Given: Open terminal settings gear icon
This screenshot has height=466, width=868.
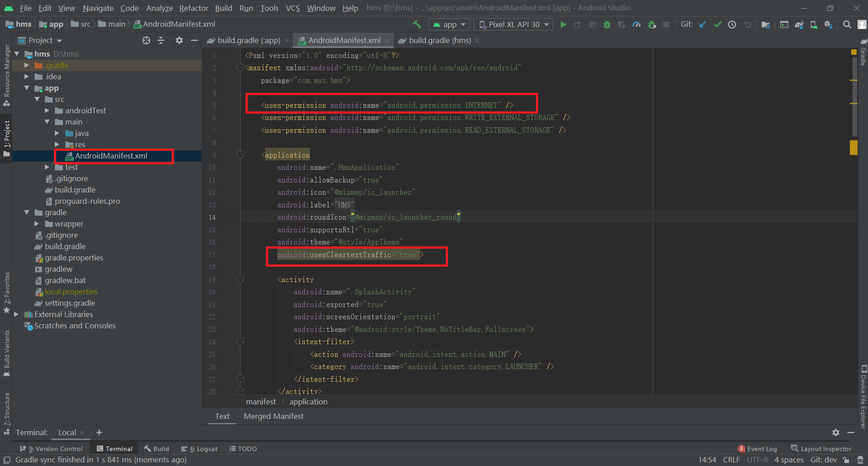Looking at the screenshot, I should point(836,432).
